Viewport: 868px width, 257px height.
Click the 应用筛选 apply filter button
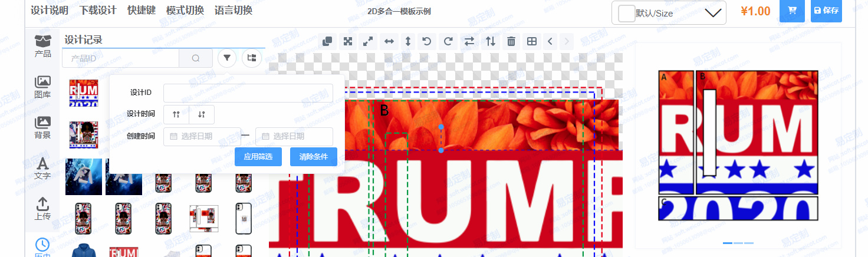pyautogui.click(x=258, y=157)
